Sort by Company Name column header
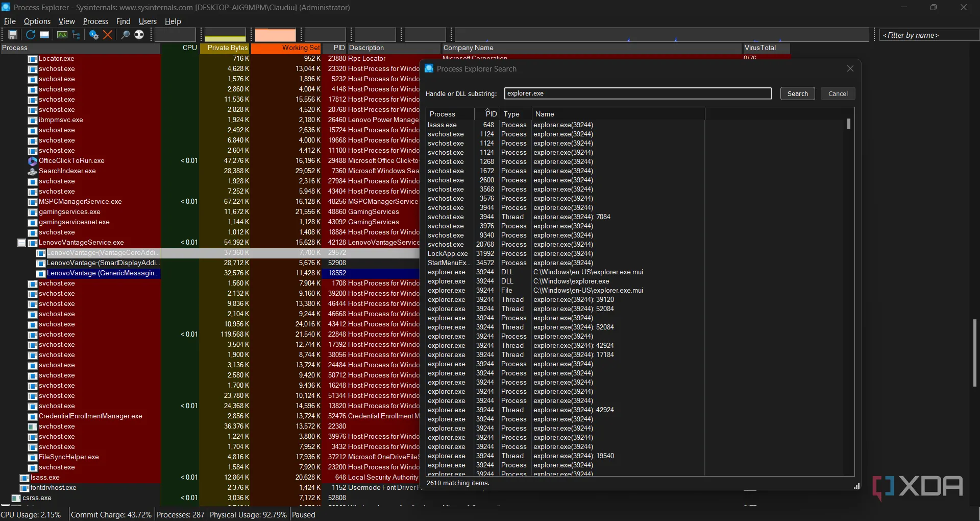The image size is (980, 521). 592,48
